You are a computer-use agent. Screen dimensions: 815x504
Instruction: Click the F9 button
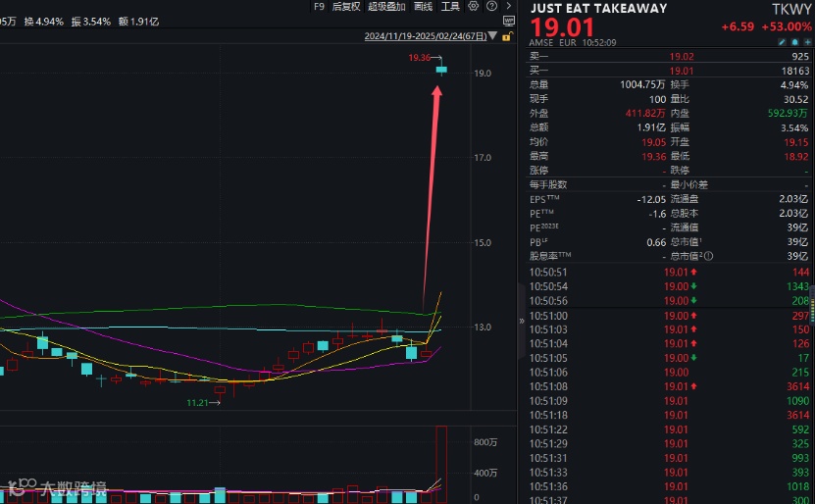coord(319,6)
